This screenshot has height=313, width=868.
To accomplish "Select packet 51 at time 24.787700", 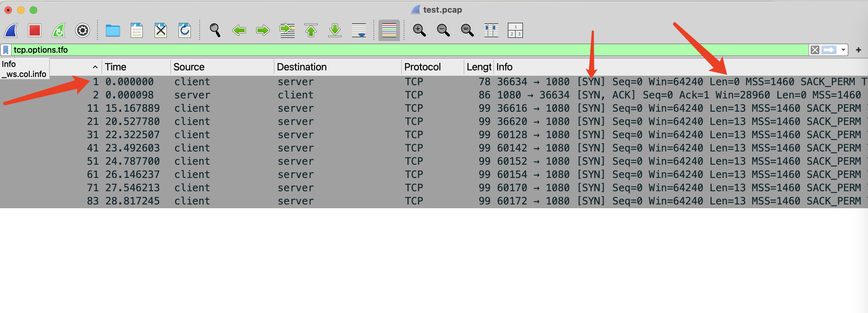I will [x=434, y=161].
